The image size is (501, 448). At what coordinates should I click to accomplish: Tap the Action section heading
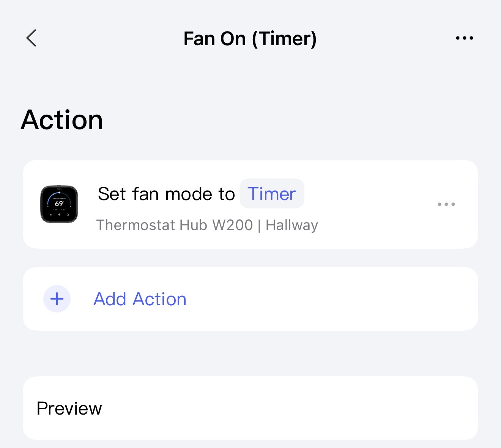tap(62, 120)
